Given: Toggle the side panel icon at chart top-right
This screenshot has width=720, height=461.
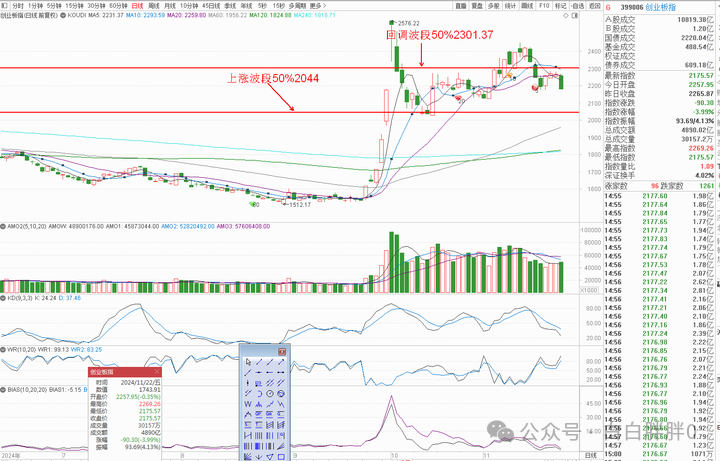Looking at the screenshot, I should coord(574,15).
